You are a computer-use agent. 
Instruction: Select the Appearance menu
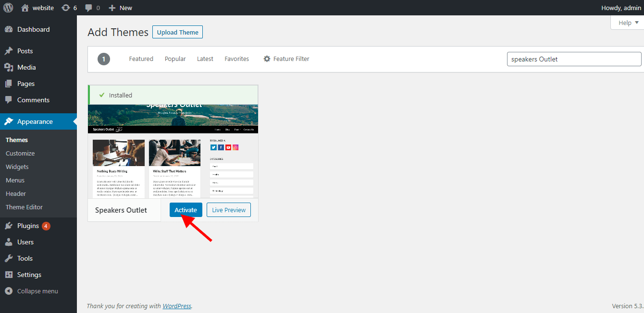pyautogui.click(x=38, y=121)
